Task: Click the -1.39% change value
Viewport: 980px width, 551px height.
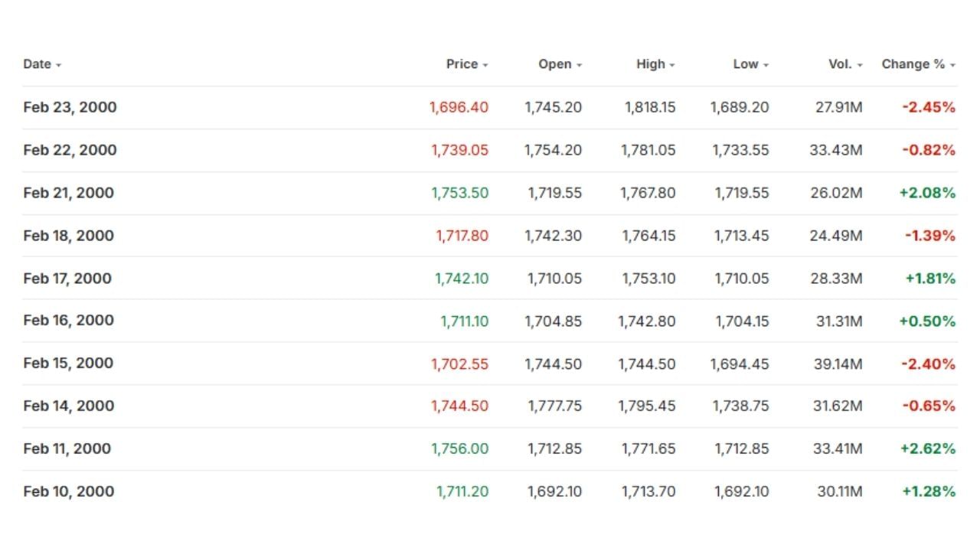Action: 930,236
